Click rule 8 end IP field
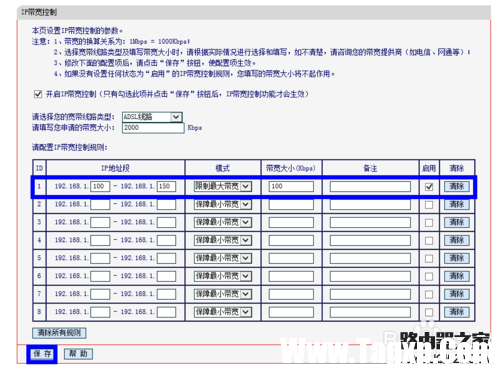The width and height of the screenshot is (500, 372). click(166, 312)
